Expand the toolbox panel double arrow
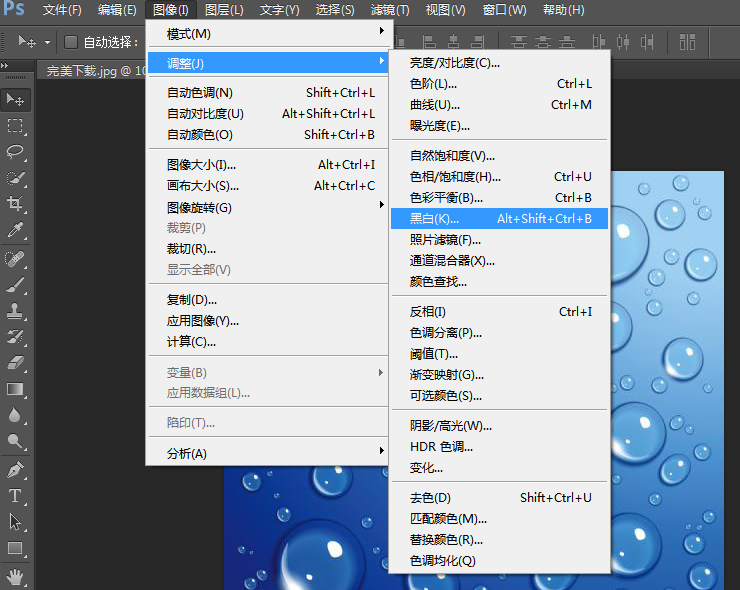Screen dimensions: 740x590 coord(5,66)
